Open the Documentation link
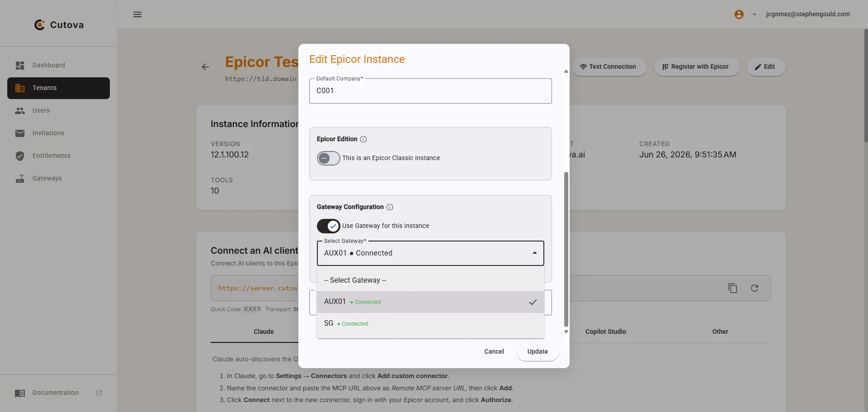This screenshot has width=868, height=412. point(58,393)
